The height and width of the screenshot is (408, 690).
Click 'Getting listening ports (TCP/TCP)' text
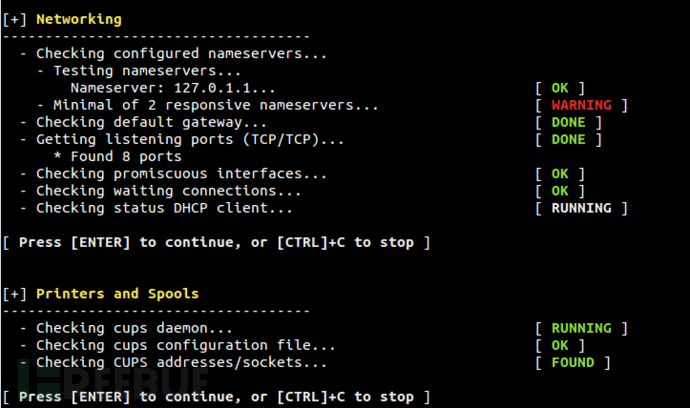189,139
